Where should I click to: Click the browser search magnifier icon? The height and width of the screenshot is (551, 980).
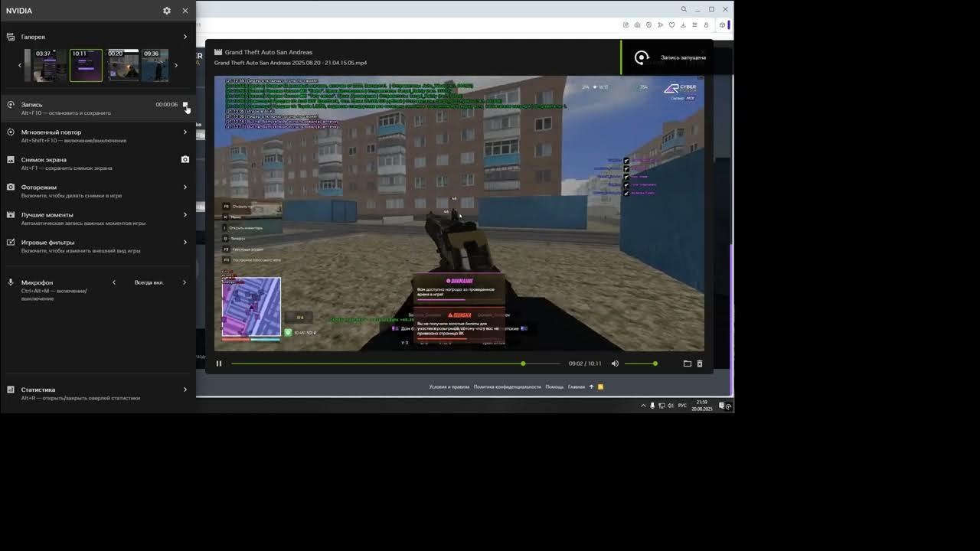coord(684,9)
